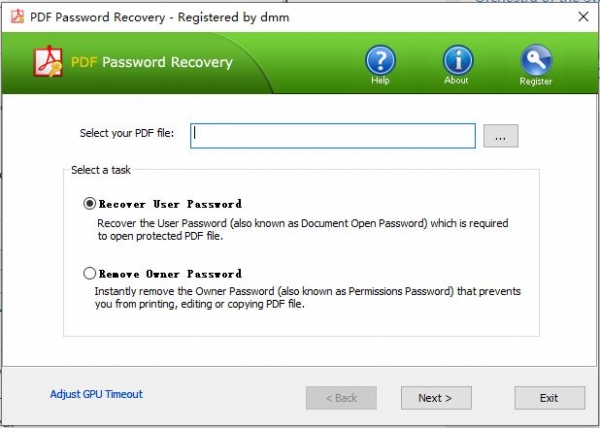Image resolution: width=600 pixels, height=428 pixels.
Task: Click the "Select your PDF file:" label
Action: point(126,133)
